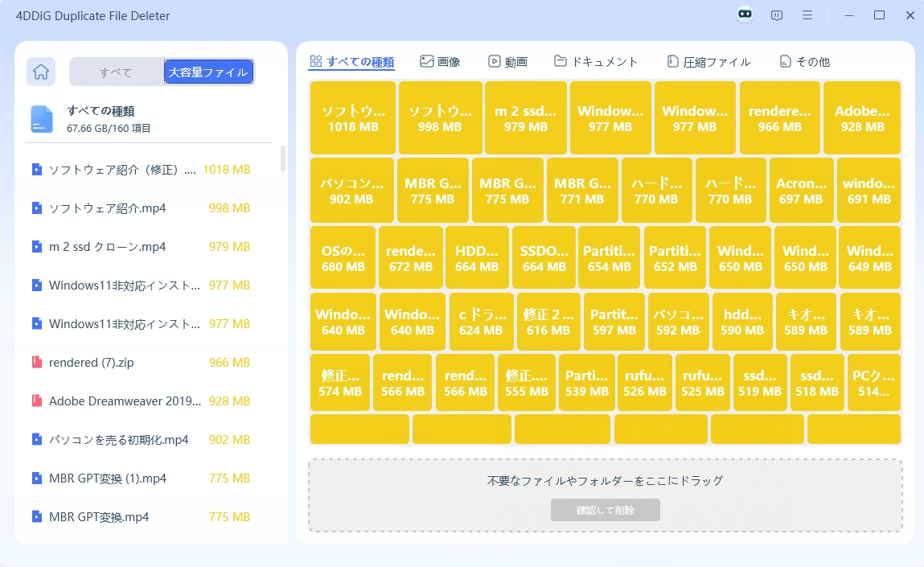Select the その他 tab
Viewport: 924px width, 567px height.
pyautogui.click(x=804, y=62)
